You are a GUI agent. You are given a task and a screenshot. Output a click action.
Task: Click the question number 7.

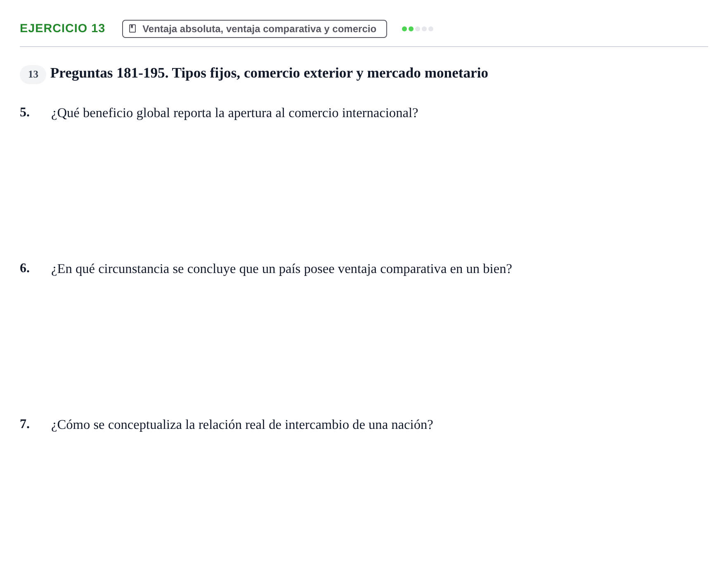pyautogui.click(x=25, y=424)
